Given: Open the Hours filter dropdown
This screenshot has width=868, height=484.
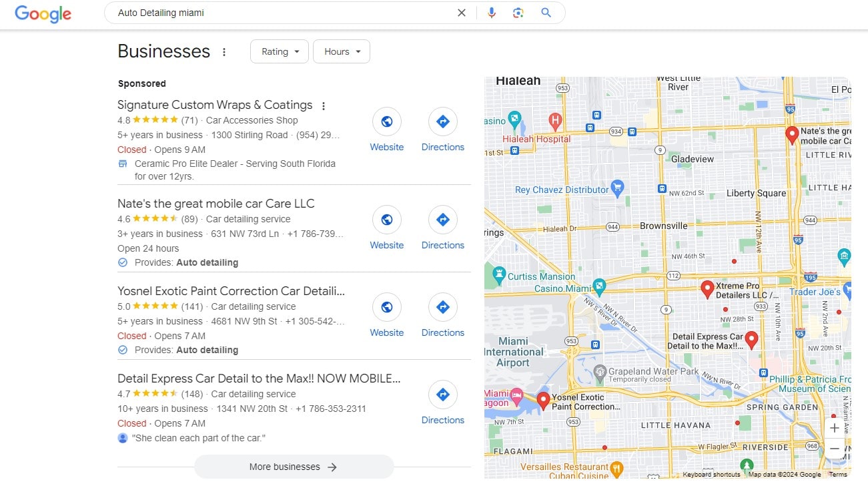Looking at the screenshot, I should (342, 51).
